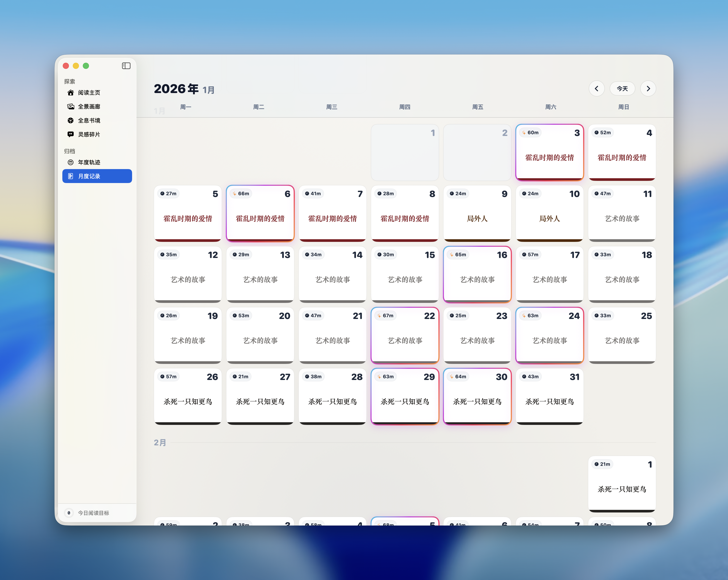Open January 28 card 杀死一只知更鸟
Screen dimensions: 728x580
(333, 396)
